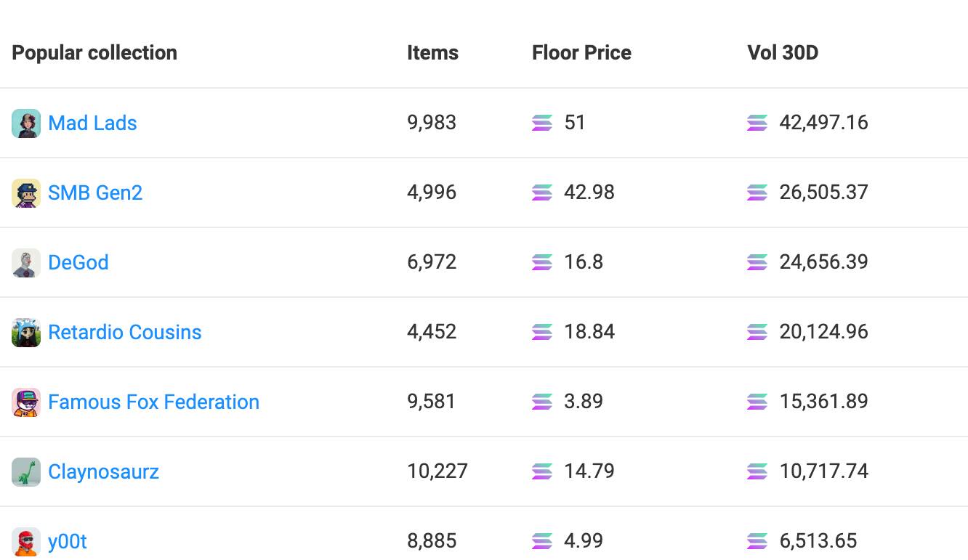
Task: Click Solana icon beside volume 10,717.74
Action: (757, 472)
